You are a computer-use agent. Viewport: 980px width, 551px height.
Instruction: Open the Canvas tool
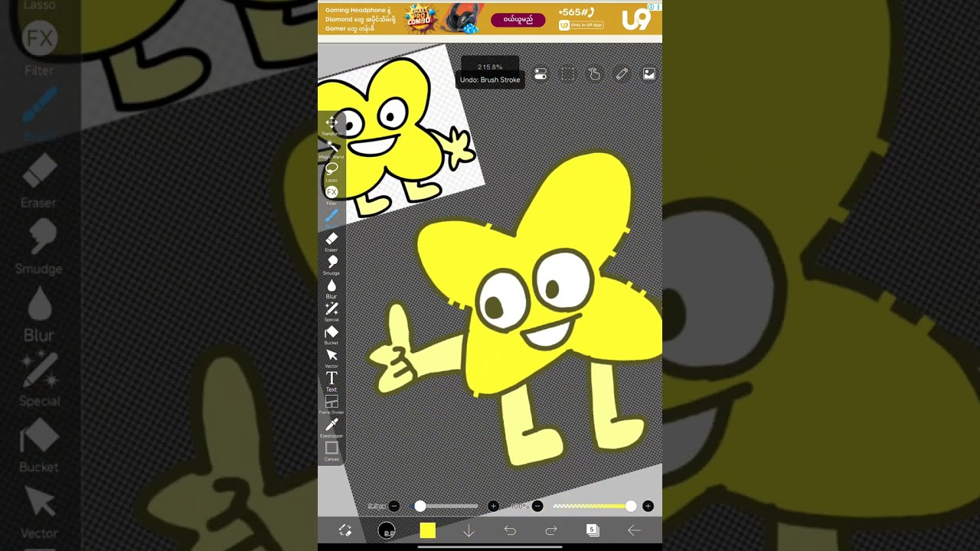click(332, 451)
